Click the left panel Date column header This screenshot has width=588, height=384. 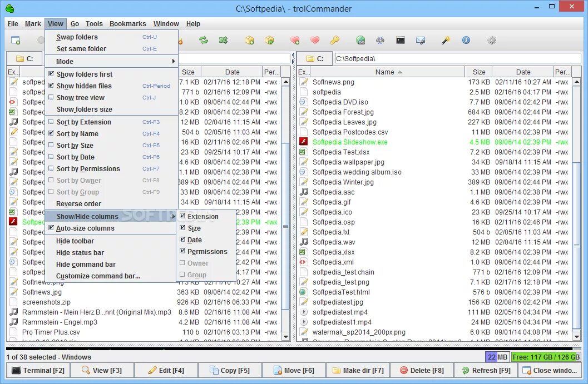(232, 72)
